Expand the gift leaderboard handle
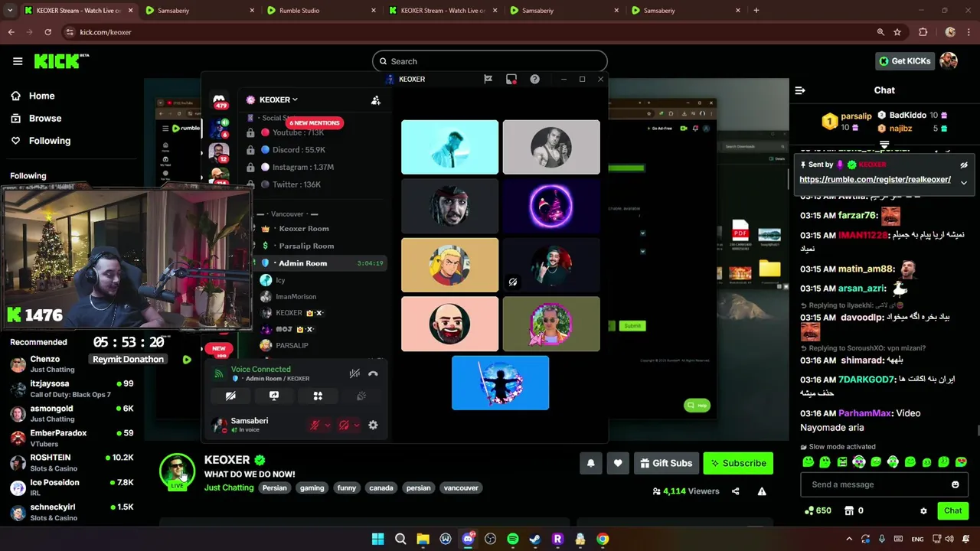The width and height of the screenshot is (980, 551). point(884,143)
